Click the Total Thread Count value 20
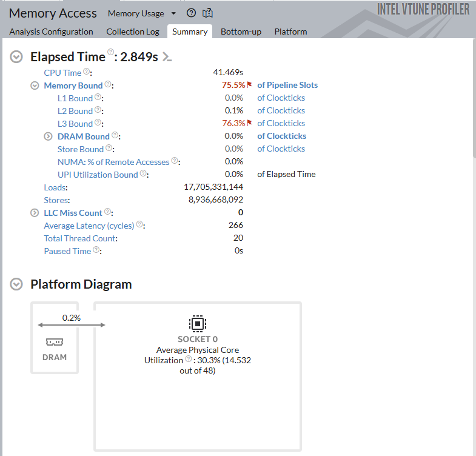The height and width of the screenshot is (456, 476). 238,238
